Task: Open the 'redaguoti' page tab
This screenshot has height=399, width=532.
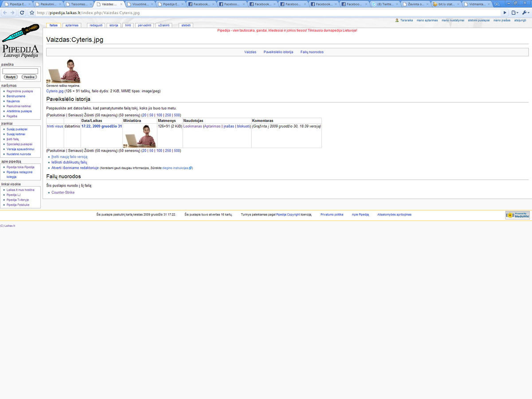Action: click(96, 25)
